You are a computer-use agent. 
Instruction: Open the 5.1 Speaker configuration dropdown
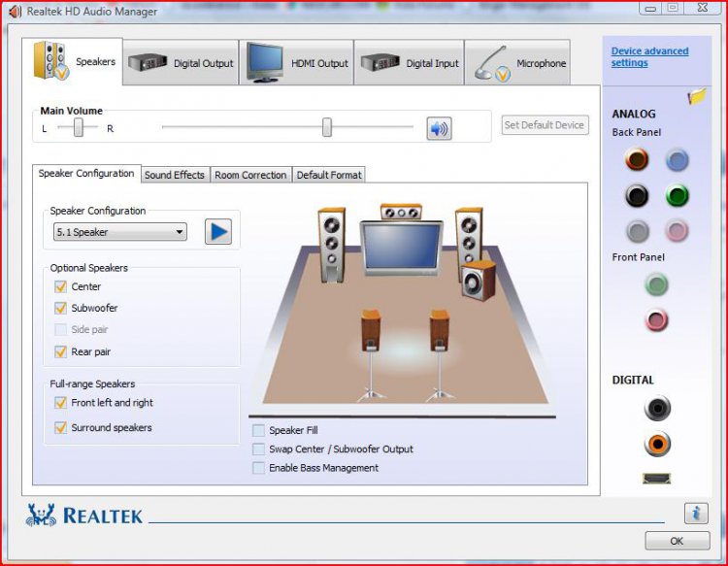tap(120, 232)
